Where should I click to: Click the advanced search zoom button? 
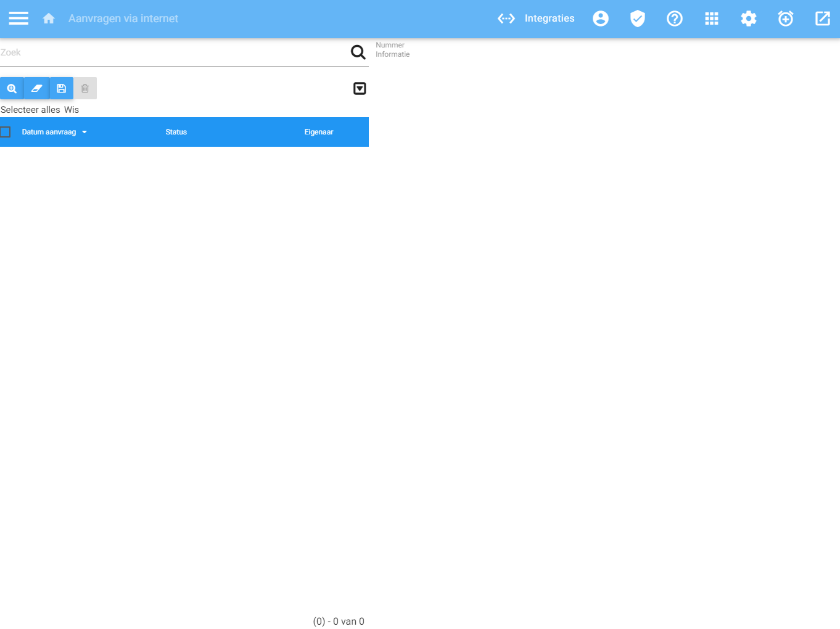tap(12, 88)
